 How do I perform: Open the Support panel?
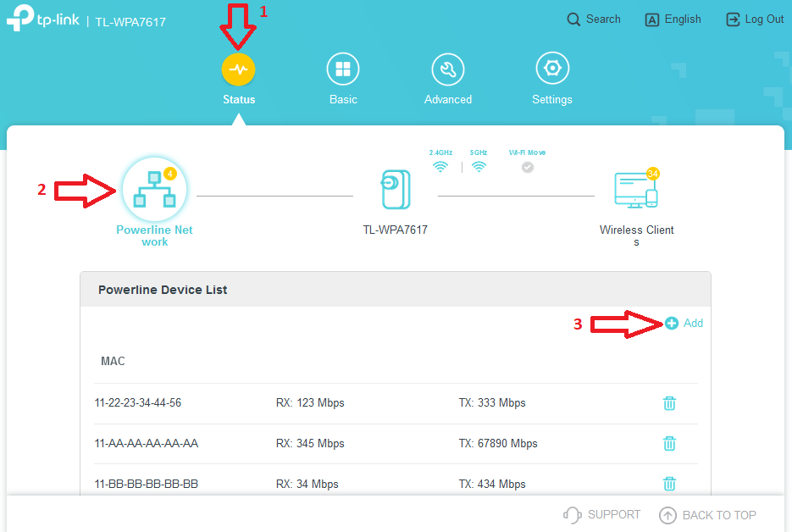point(601,514)
